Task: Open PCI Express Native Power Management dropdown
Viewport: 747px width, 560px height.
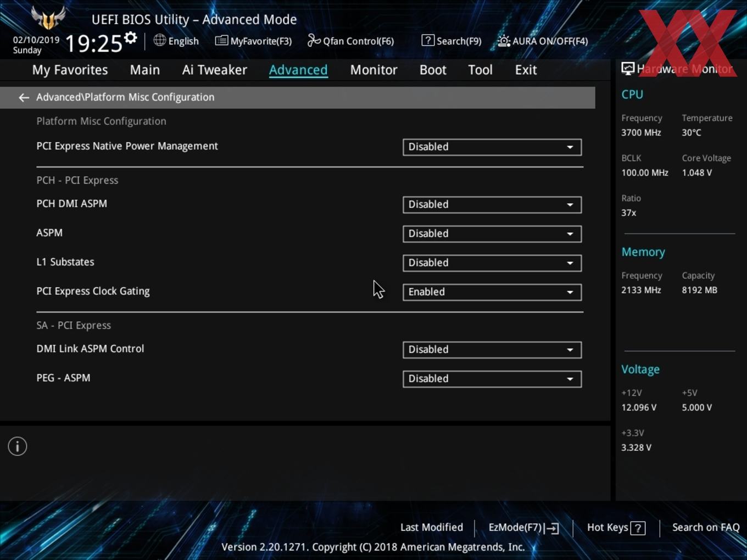Action: pyautogui.click(x=492, y=147)
